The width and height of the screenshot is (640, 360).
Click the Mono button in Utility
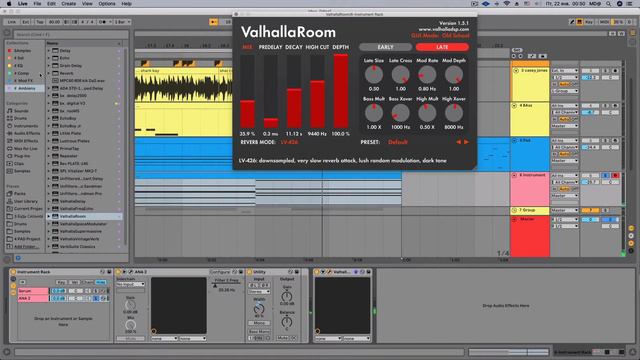point(259,323)
